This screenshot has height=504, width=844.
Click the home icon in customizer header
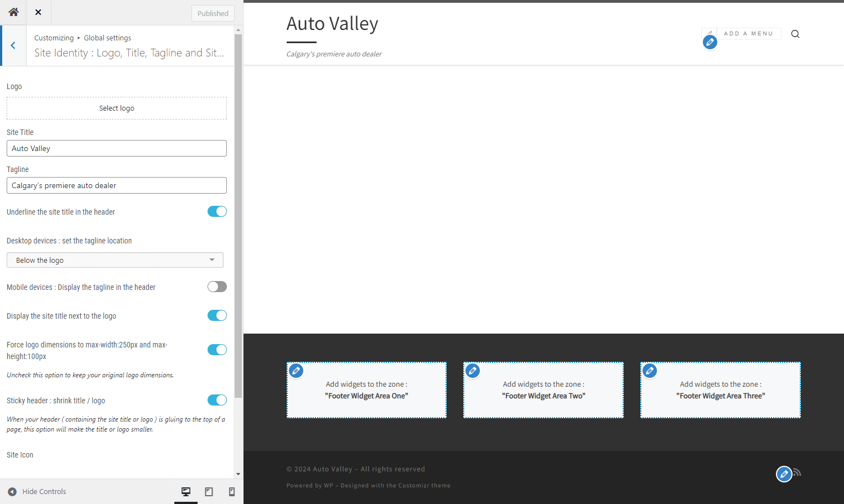pyautogui.click(x=13, y=12)
